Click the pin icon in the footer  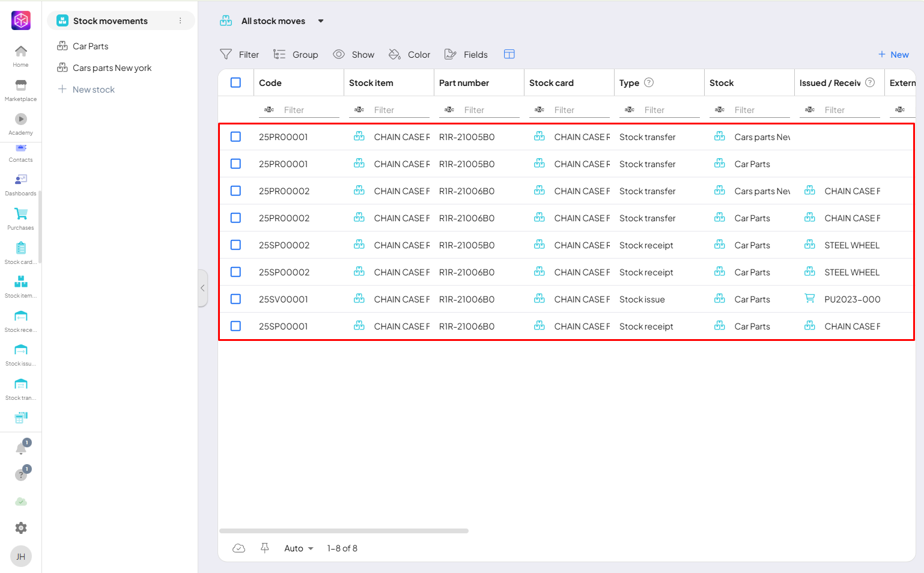click(264, 548)
